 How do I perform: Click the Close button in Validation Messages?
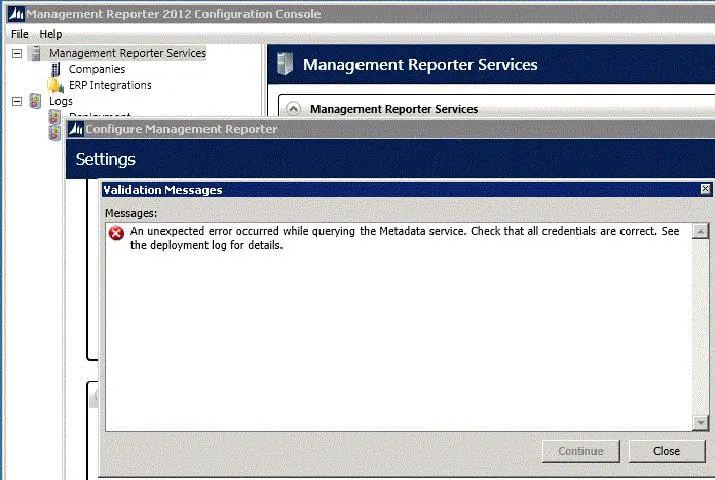667,451
